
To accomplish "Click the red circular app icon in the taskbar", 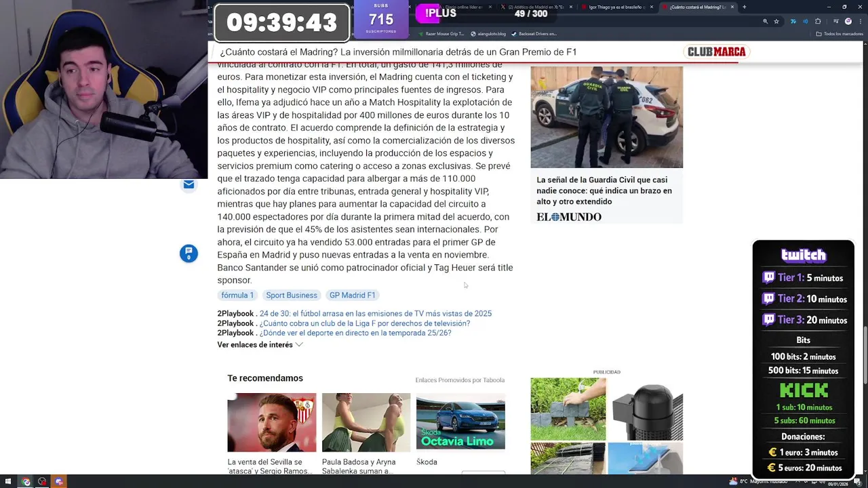I will click(42, 482).
